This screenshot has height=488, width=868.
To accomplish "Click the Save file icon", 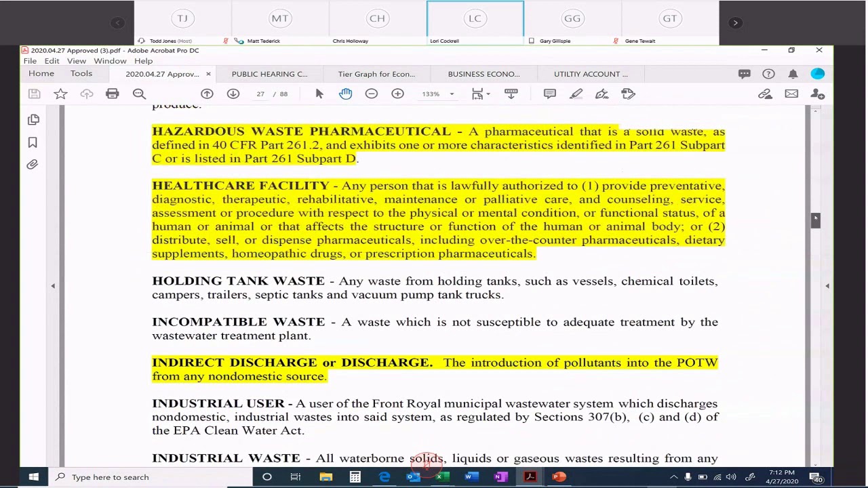I will tap(35, 94).
